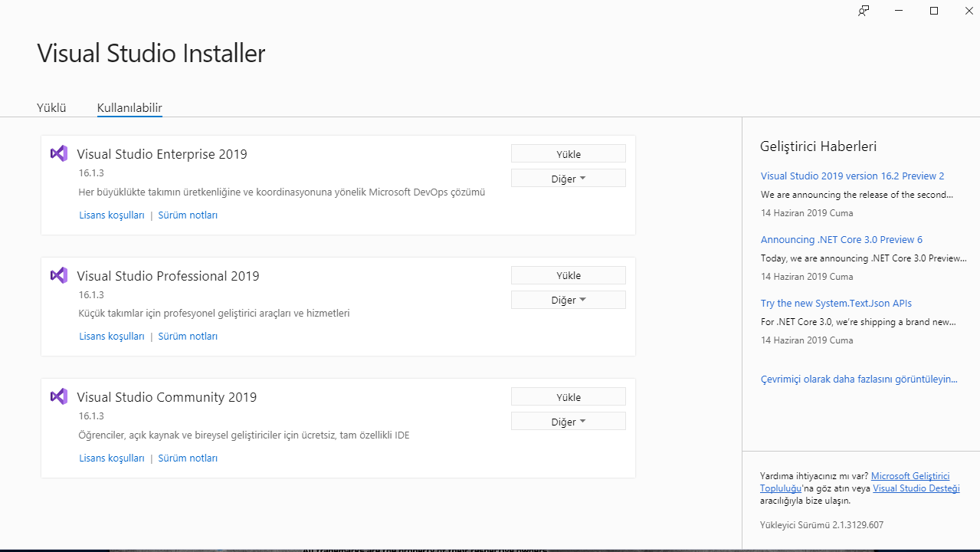Open Lisans koşulları for Enterprise 2019
Image resolution: width=980 pixels, height=552 pixels.
point(112,215)
